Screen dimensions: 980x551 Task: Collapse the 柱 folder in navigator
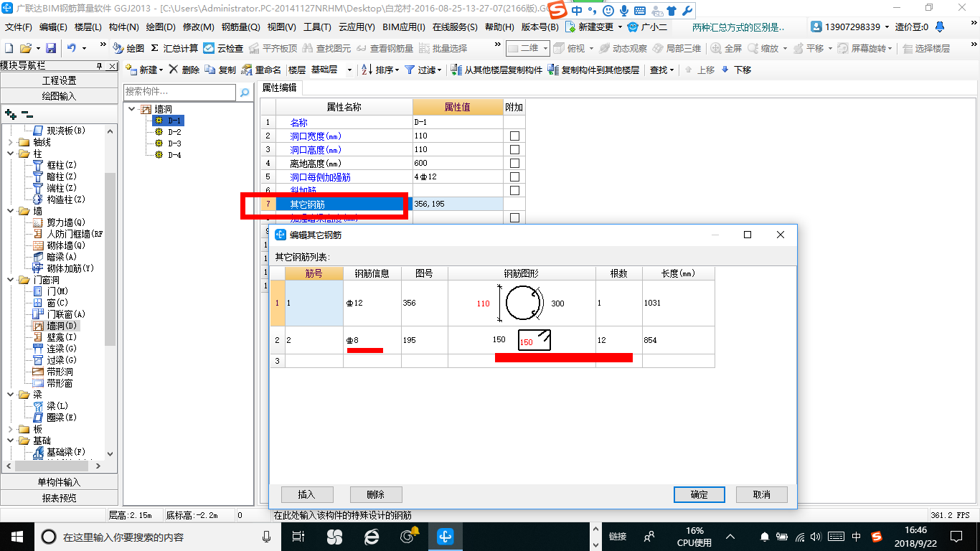tap(11, 154)
